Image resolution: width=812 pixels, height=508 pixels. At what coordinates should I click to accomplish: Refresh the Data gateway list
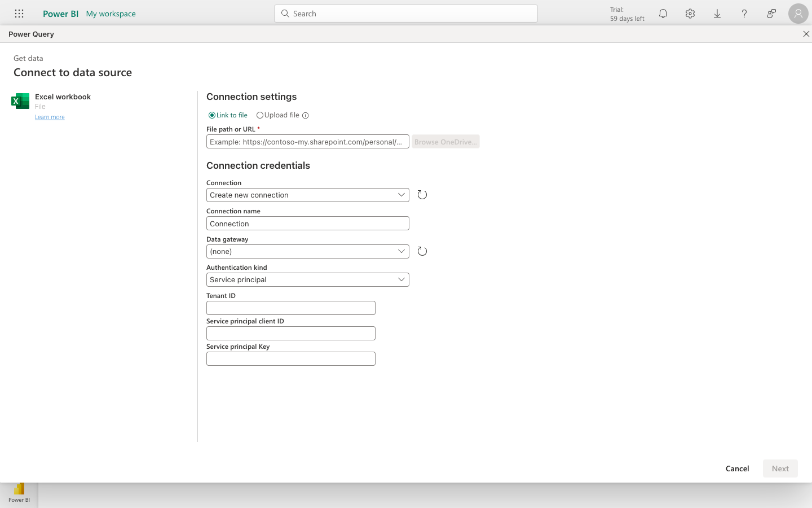point(422,251)
